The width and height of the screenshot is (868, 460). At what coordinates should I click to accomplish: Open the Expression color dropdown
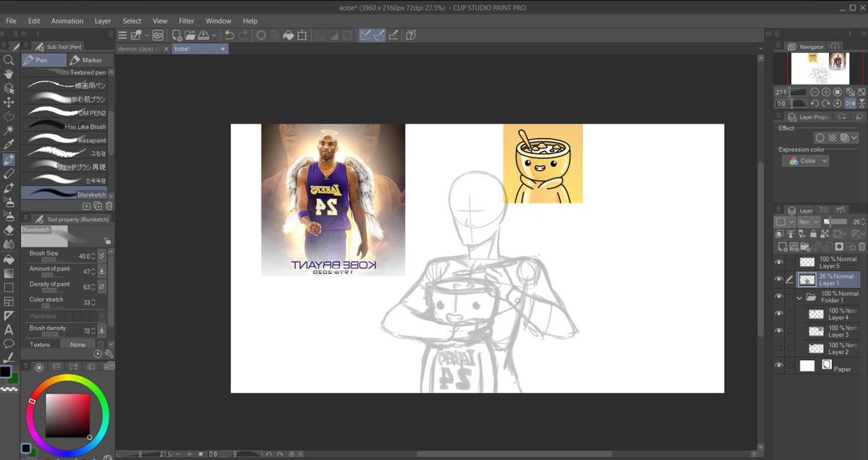805,161
